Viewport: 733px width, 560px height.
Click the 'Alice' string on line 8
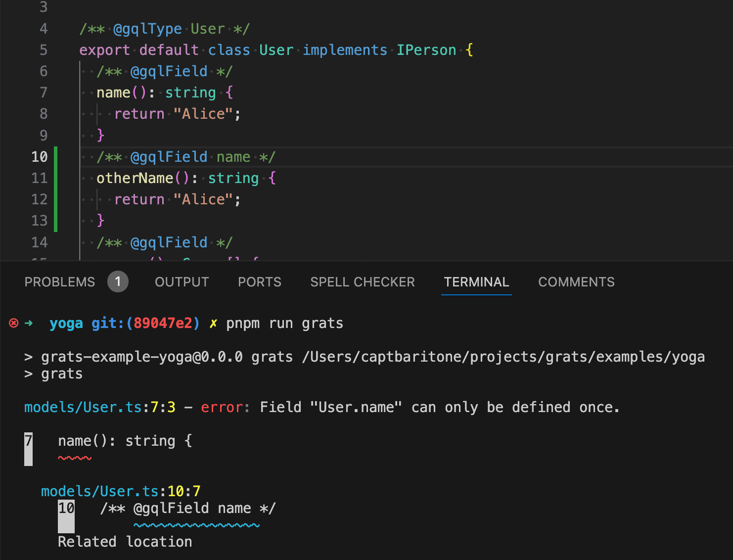tap(203, 114)
